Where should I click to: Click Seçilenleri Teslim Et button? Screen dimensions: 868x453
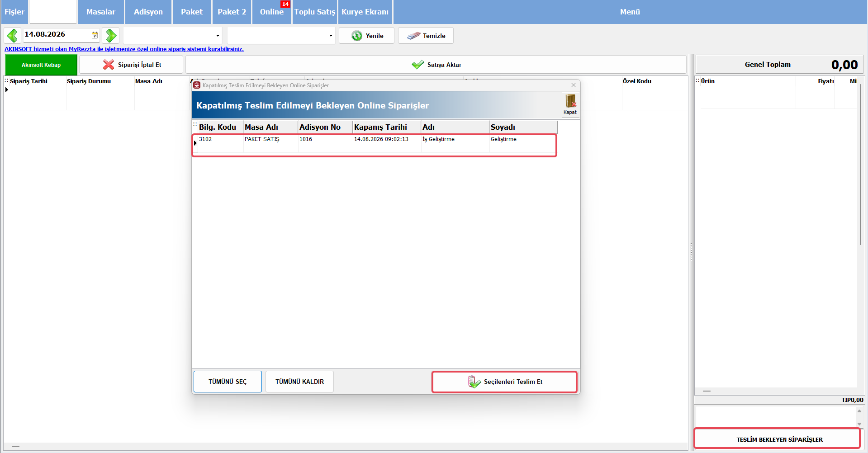504,382
